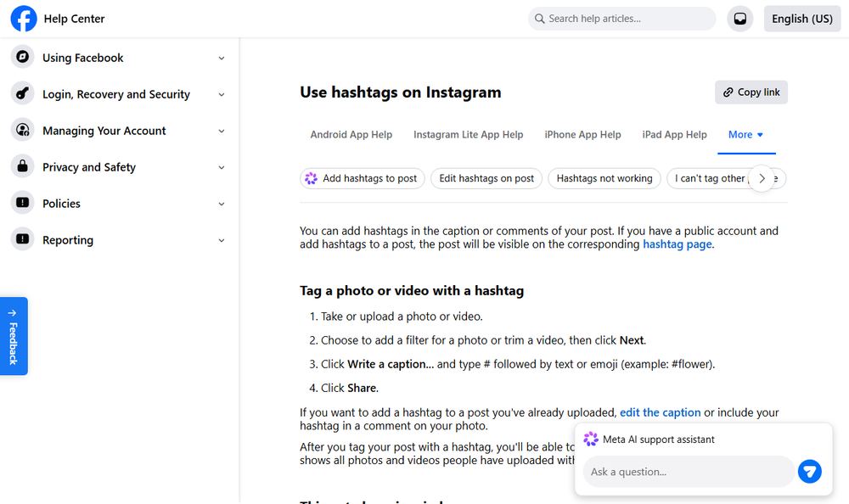
Task: Click the Managing Your Account person icon
Action: click(x=23, y=130)
